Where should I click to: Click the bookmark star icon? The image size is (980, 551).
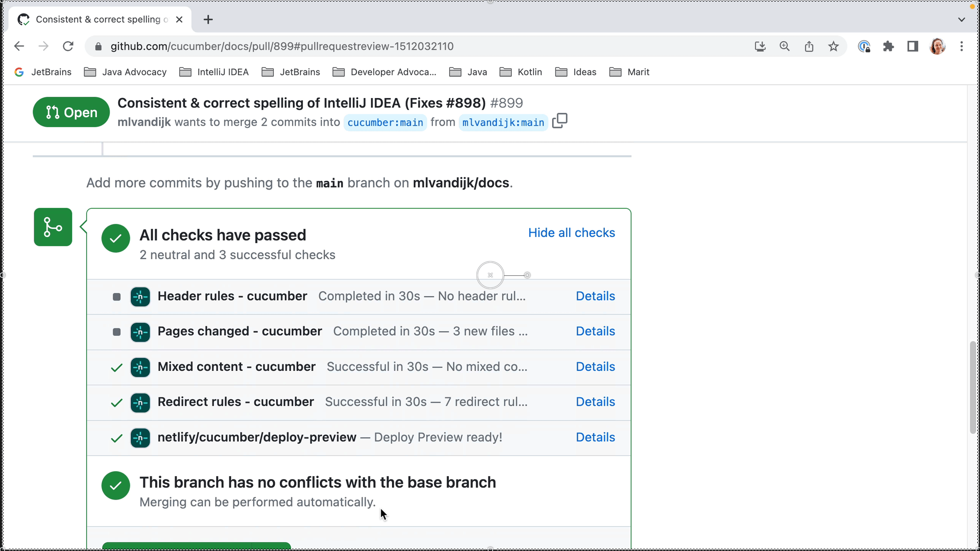[833, 47]
